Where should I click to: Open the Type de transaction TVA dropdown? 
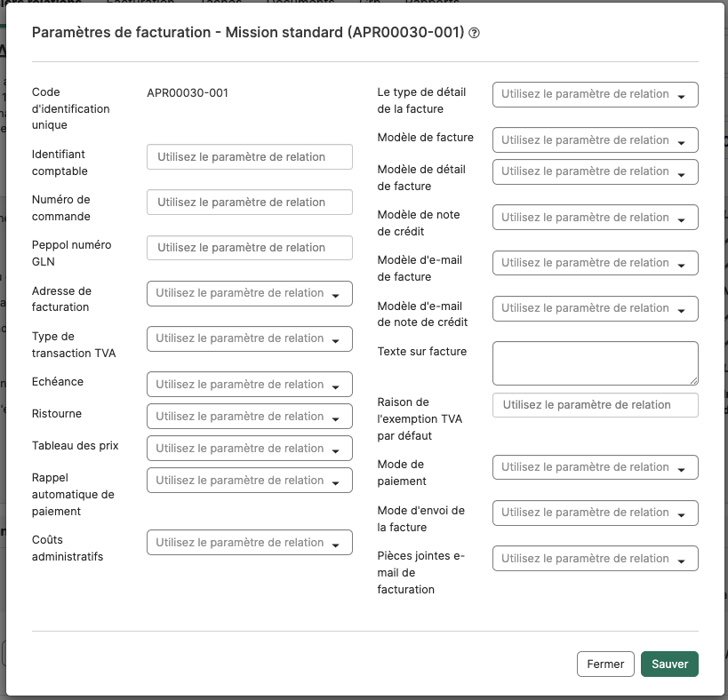tap(249, 338)
